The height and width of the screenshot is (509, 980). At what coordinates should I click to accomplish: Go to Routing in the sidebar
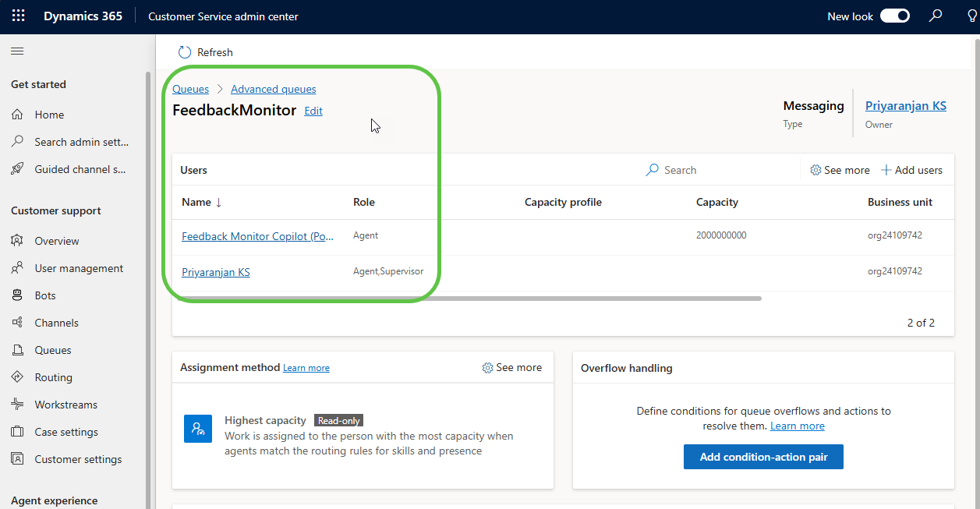pos(53,377)
